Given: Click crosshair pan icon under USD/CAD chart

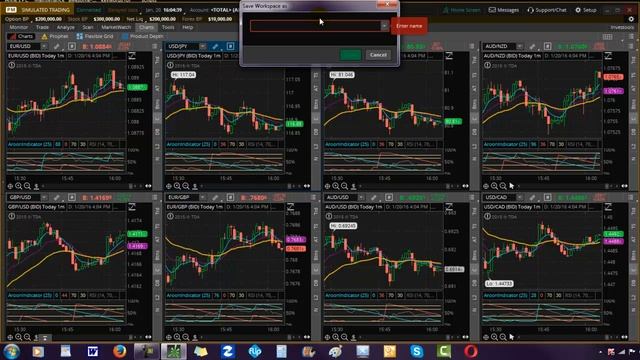Looking at the screenshot, I should pyautogui.click(x=485, y=337).
